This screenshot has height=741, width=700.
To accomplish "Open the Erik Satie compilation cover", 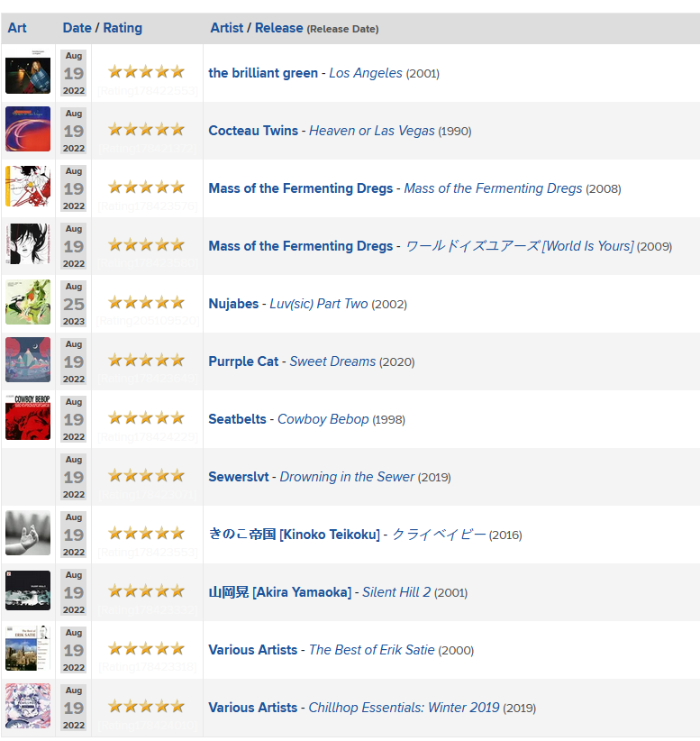I will (x=28, y=648).
